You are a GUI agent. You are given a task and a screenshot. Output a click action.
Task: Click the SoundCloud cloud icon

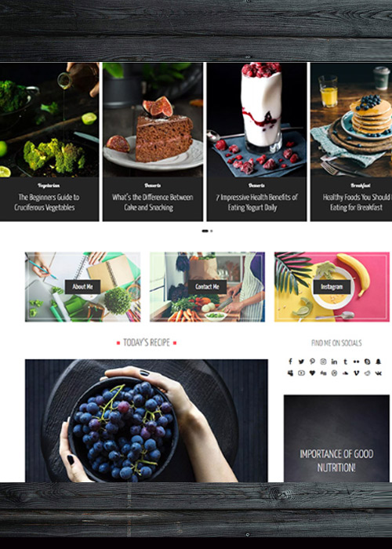click(345, 373)
